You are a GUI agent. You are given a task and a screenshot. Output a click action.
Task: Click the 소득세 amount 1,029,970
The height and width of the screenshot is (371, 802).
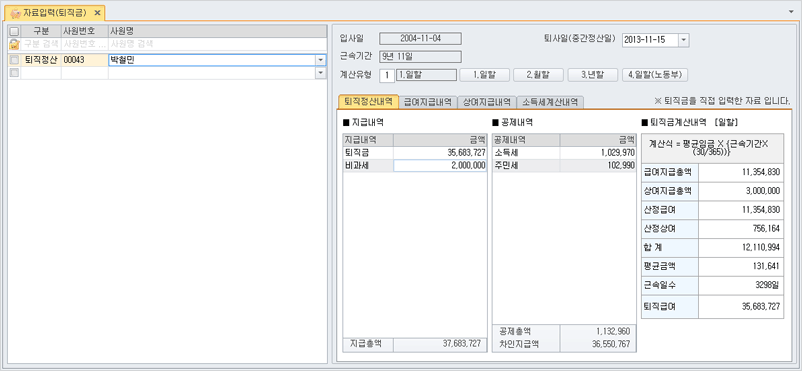click(x=598, y=152)
